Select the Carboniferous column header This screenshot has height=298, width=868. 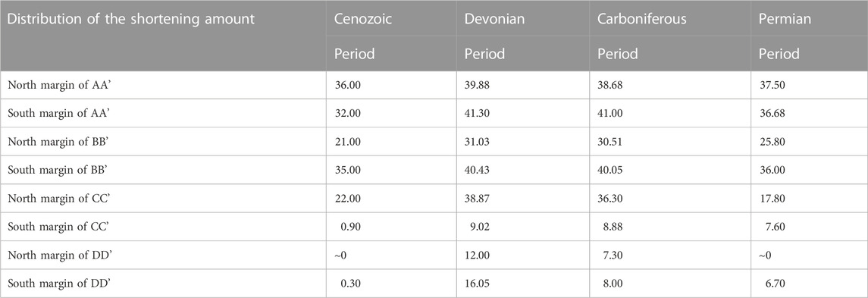click(641, 18)
